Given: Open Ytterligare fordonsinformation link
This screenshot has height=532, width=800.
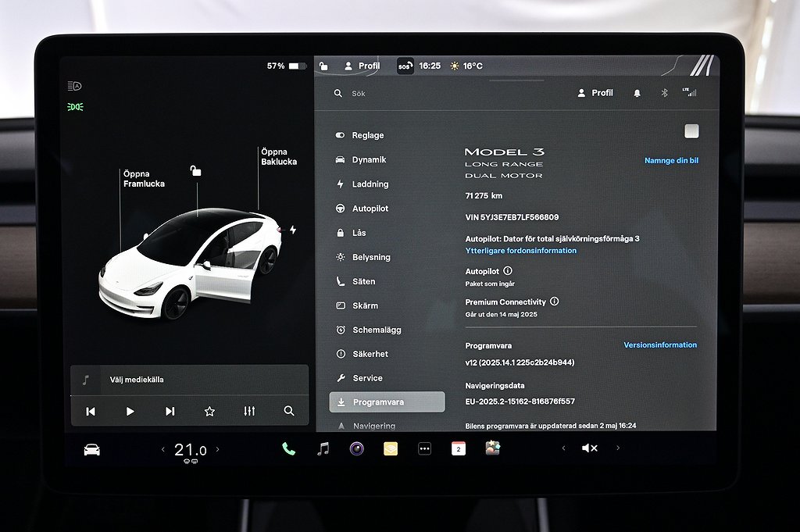Looking at the screenshot, I should coord(521,251).
